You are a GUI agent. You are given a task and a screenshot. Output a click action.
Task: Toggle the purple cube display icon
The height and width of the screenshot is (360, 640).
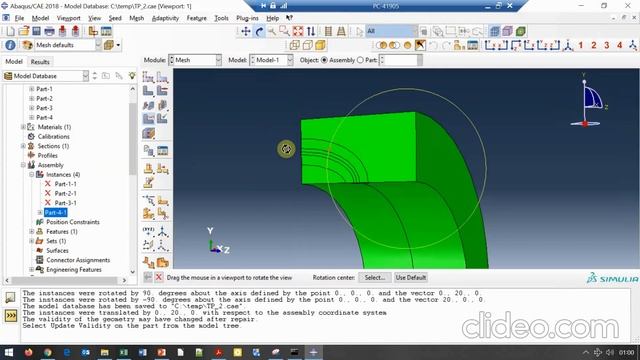click(x=507, y=31)
